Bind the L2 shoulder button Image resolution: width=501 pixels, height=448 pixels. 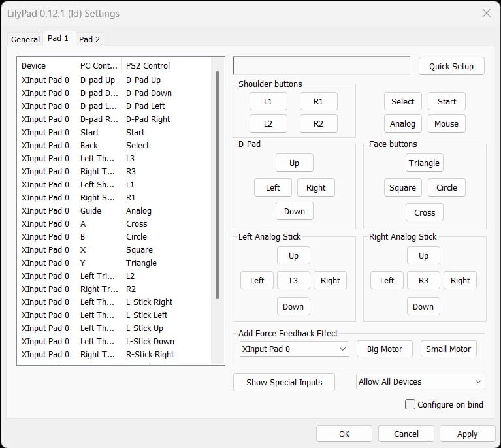click(268, 123)
